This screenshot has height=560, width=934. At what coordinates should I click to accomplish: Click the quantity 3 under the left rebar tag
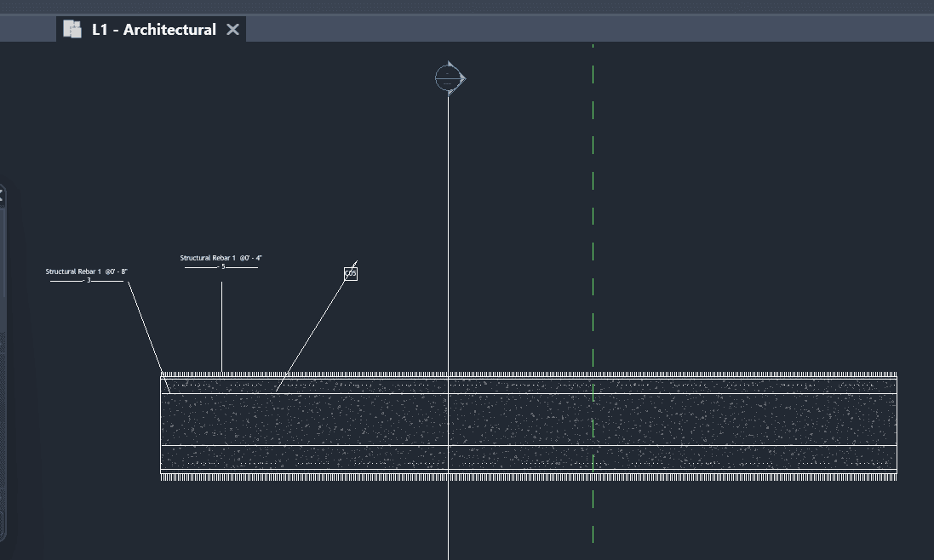click(x=88, y=280)
